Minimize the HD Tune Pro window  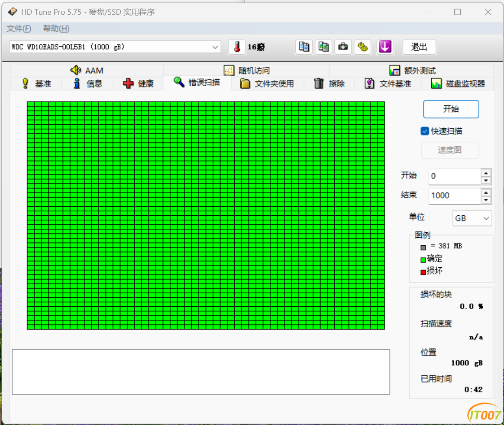pos(427,12)
